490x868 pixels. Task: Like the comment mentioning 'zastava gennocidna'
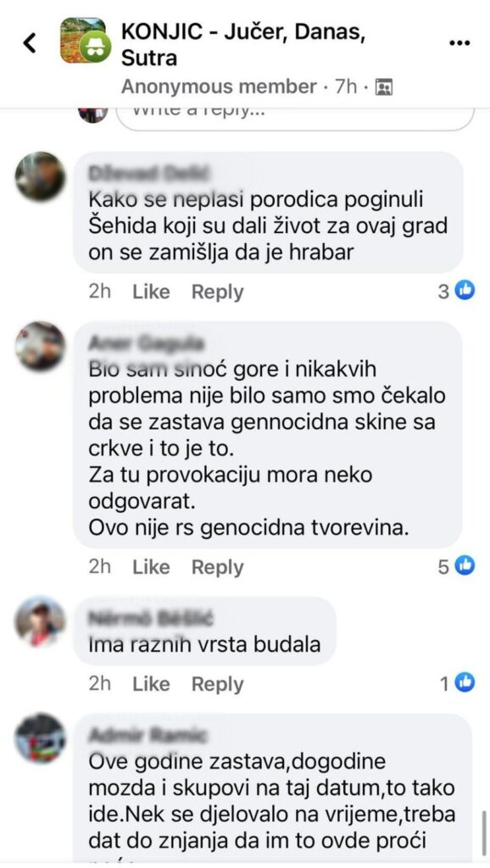(151, 567)
